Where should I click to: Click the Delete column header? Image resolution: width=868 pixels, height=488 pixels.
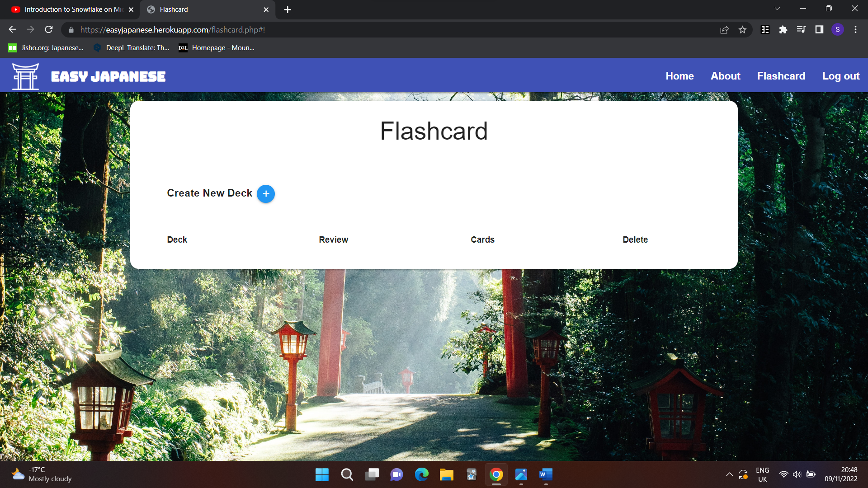[635, 239]
